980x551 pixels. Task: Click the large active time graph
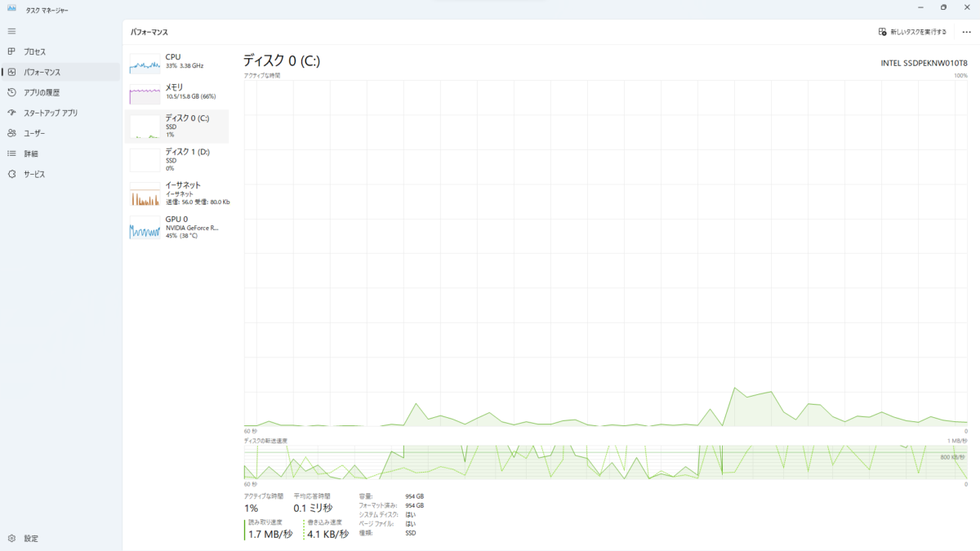(605, 253)
